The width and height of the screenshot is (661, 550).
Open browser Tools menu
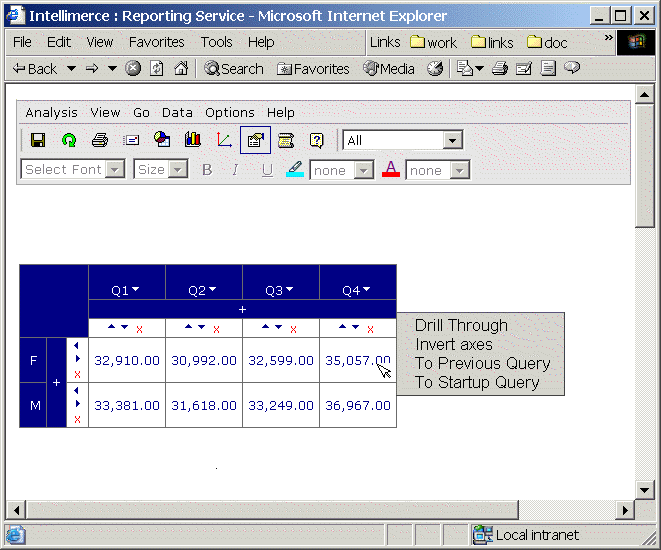click(216, 42)
